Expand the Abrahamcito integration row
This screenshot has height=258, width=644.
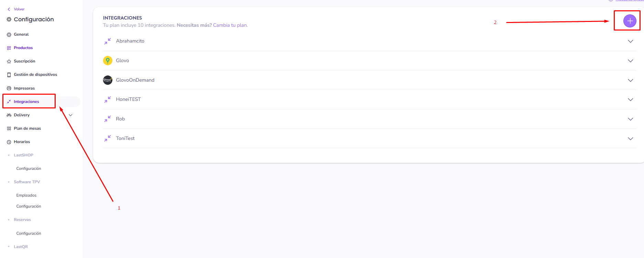point(630,41)
